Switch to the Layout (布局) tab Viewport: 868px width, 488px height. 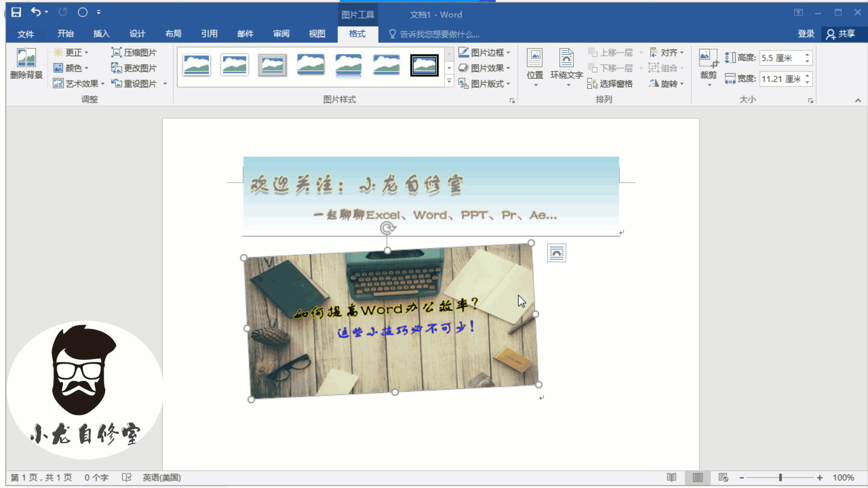(173, 34)
